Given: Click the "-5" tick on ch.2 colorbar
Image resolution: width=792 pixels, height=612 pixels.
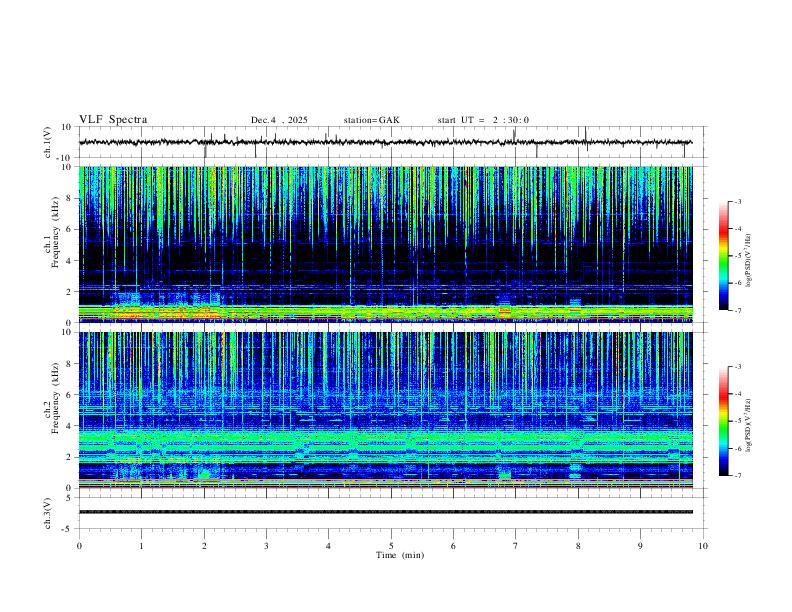Looking at the screenshot, I should (738, 421).
